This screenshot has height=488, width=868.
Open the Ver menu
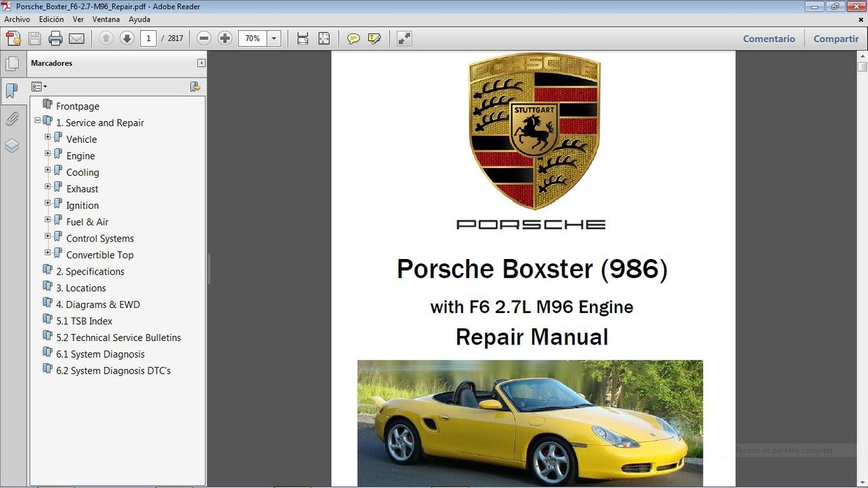(78, 20)
